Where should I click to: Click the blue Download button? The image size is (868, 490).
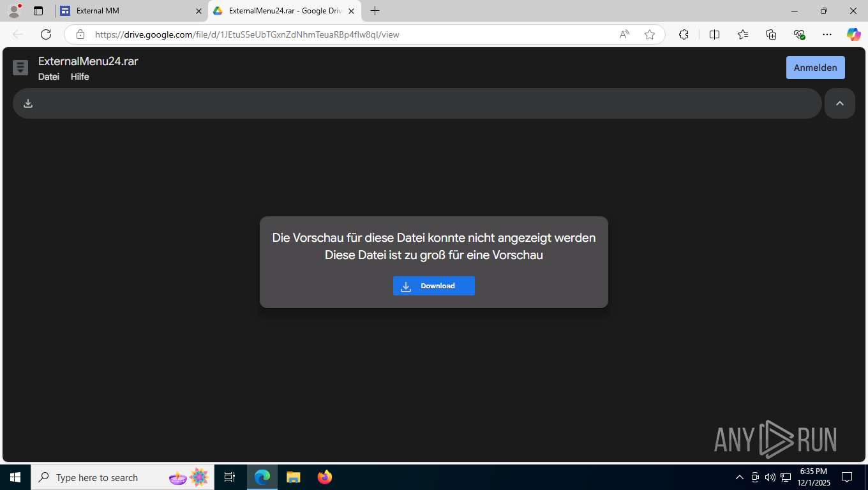(x=434, y=286)
